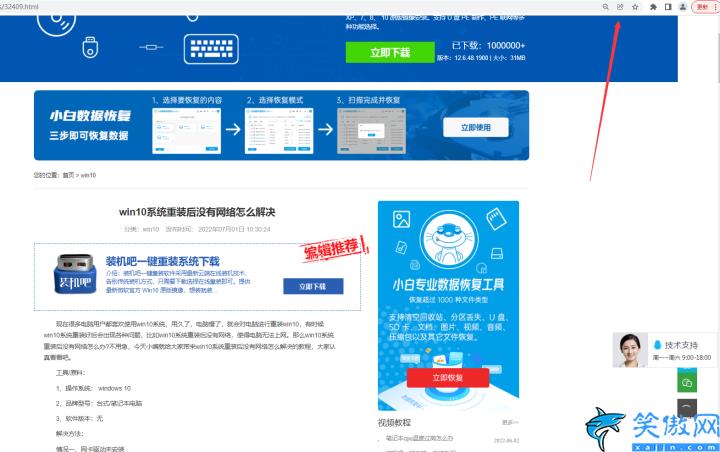Click the red 更新 update button
The height and width of the screenshot is (452, 720).
pos(704,7)
